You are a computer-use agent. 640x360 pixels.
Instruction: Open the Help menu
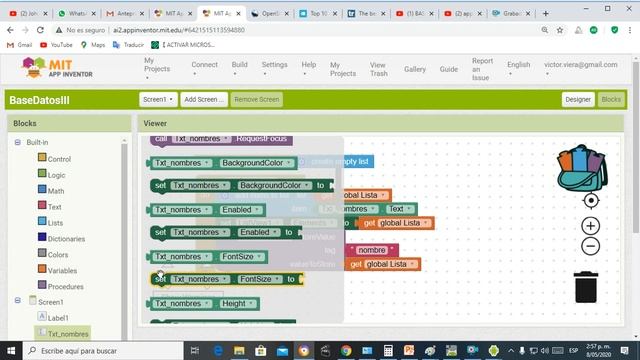tap(309, 68)
